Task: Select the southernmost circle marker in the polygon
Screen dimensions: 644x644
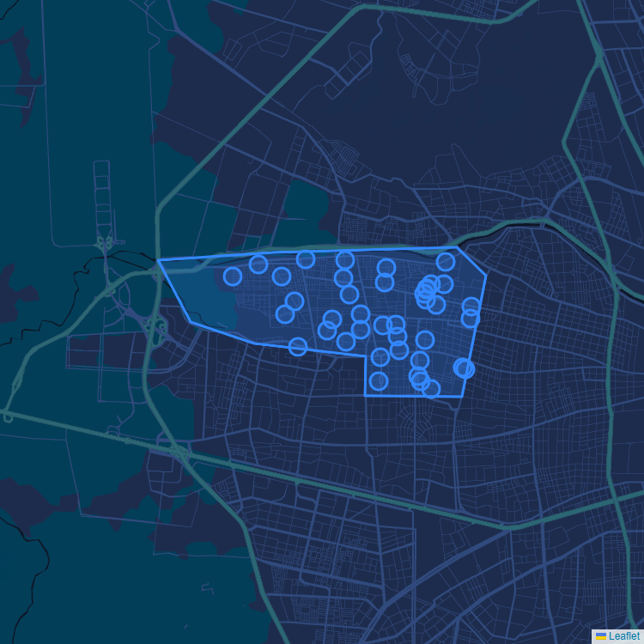Action: [x=431, y=388]
